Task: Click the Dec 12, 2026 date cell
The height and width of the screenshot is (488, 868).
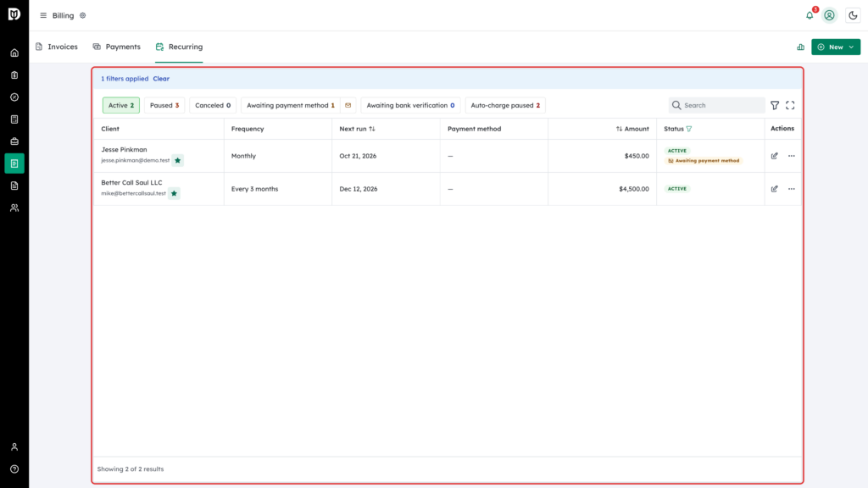Action: click(359, 189)
